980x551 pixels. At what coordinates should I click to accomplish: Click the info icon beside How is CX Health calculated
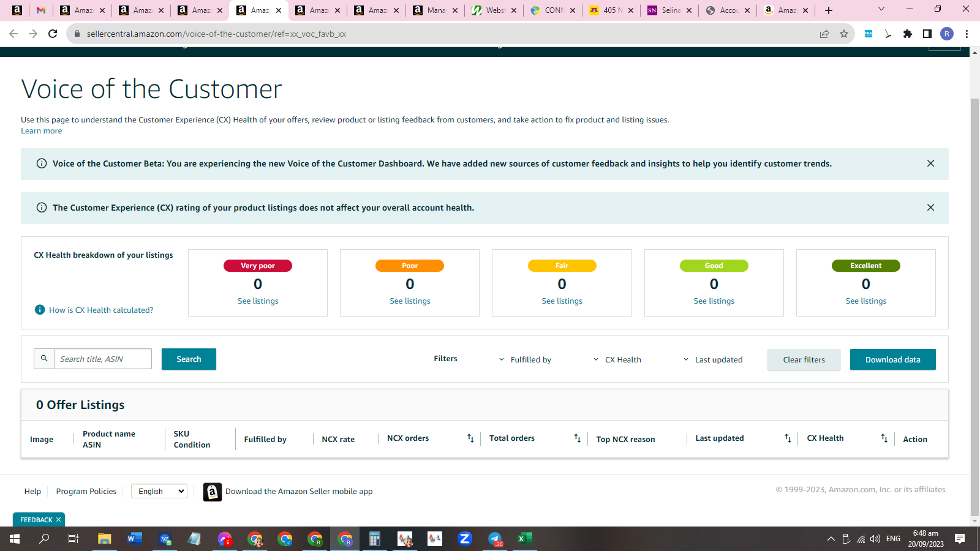(x=40, y=310)
